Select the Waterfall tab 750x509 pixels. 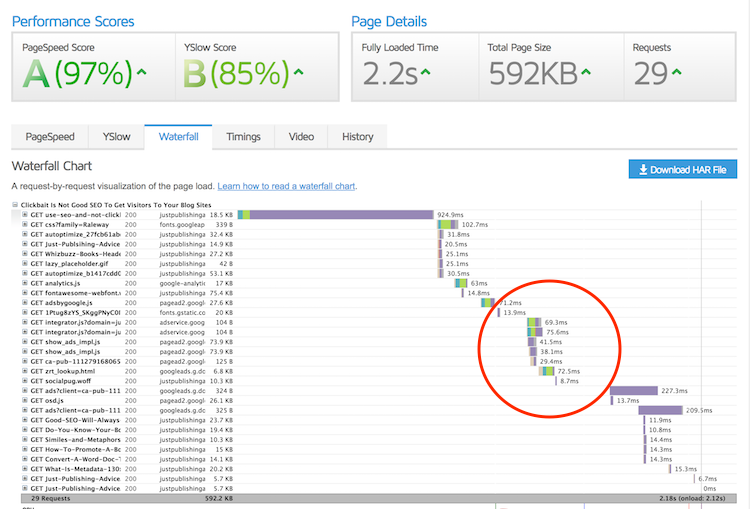[178, 137]
